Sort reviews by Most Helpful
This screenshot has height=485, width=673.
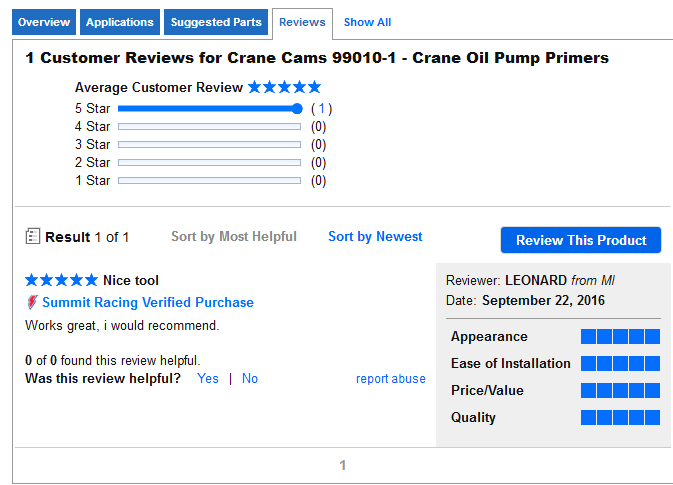(234, 237)
